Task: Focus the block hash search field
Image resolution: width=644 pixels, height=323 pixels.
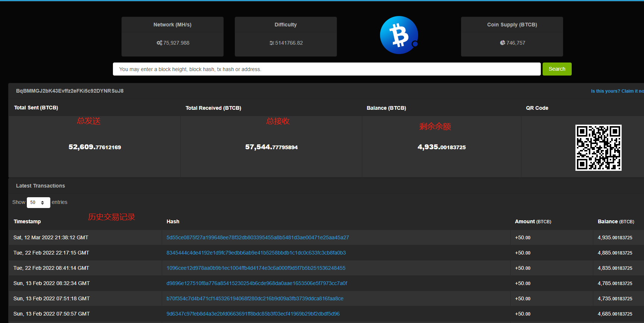Action: coord(326,69)
